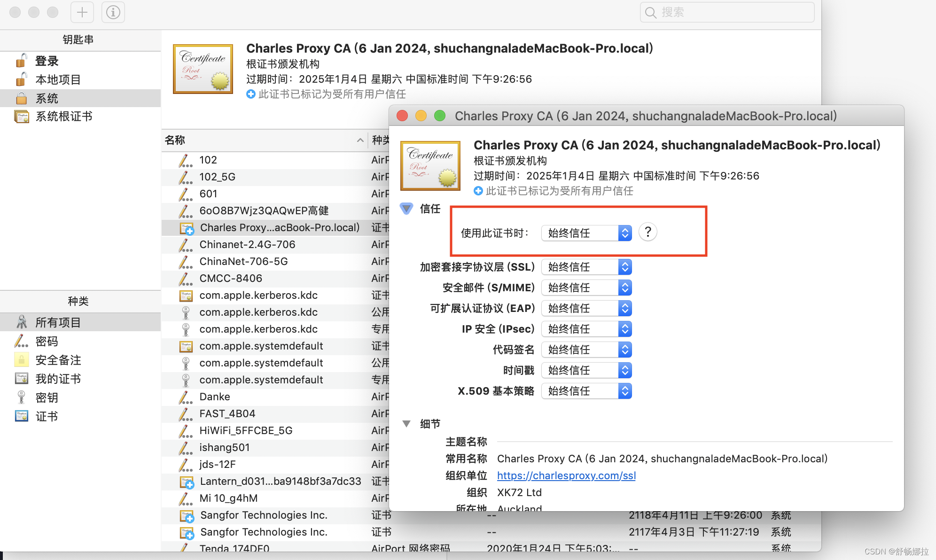Screen dimensions: 936x560
Task: Click the key icon beside 密钥 category
Action: [22, 397]
